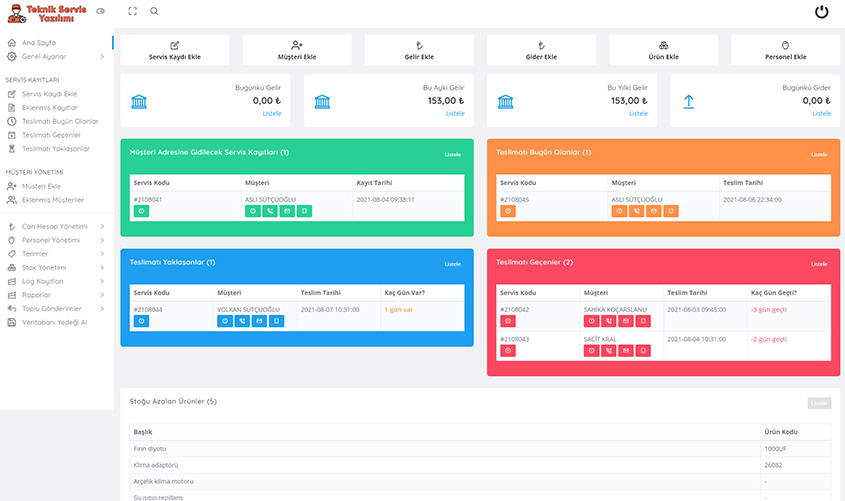
Task: Call ŞAHİKA KOÇARSLANLI with red phone icon
Action: (608, 321)
